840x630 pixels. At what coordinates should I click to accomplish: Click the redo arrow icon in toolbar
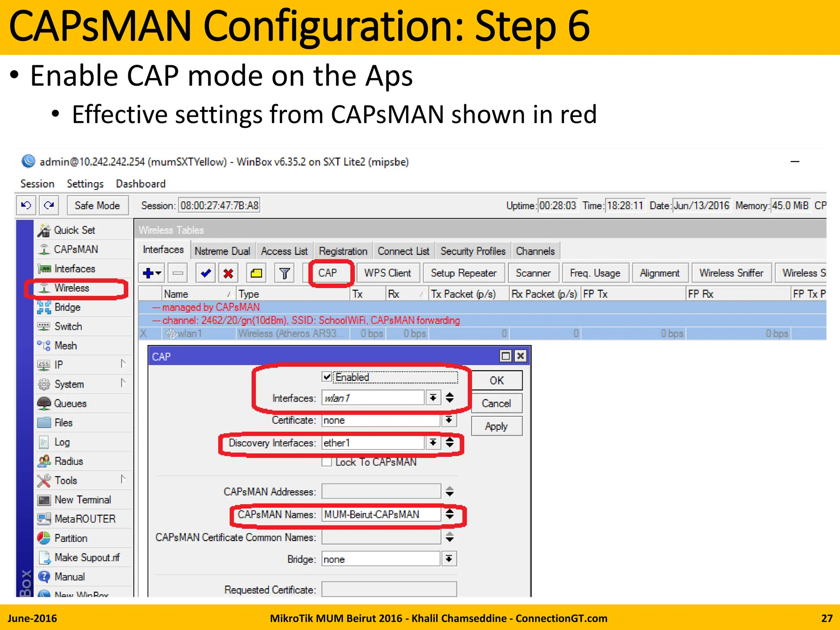click(x=49, y=205)
